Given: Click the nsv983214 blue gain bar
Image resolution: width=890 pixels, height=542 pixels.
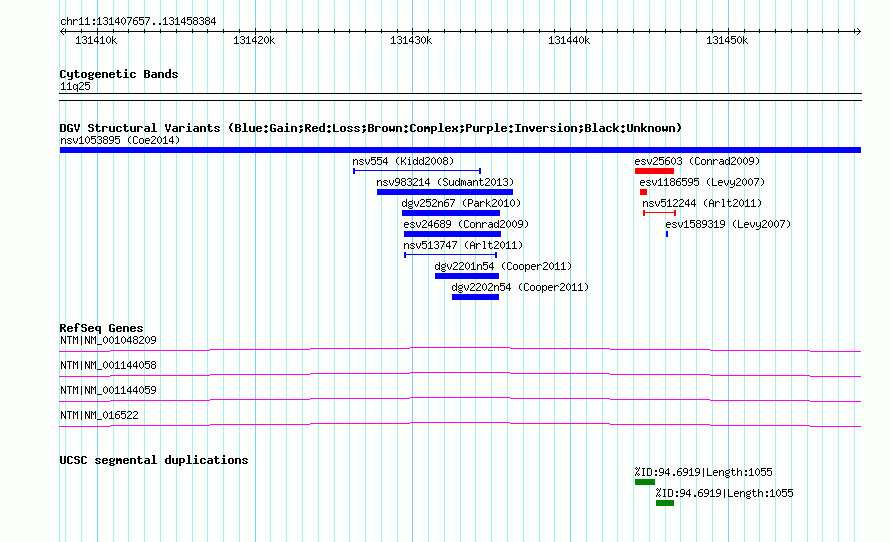Looking at the screenshot, I should [445, 192].
